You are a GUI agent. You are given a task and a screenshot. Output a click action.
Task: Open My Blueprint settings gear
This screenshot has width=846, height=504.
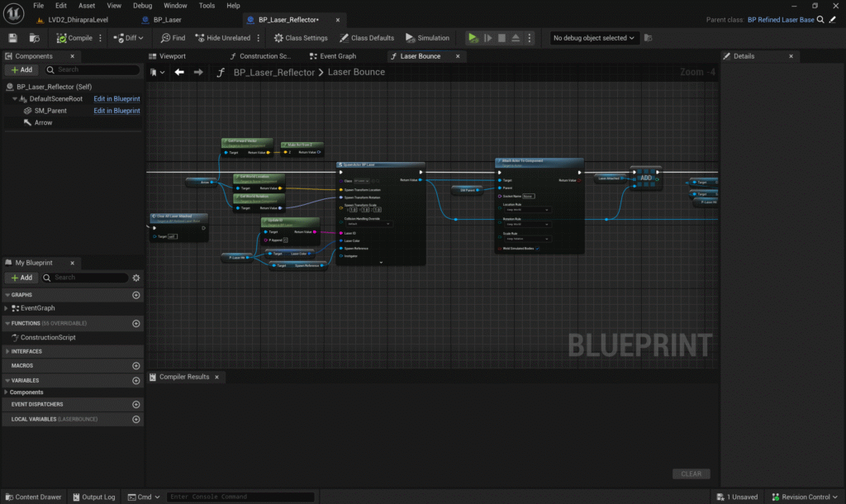[x=136, y=278]
